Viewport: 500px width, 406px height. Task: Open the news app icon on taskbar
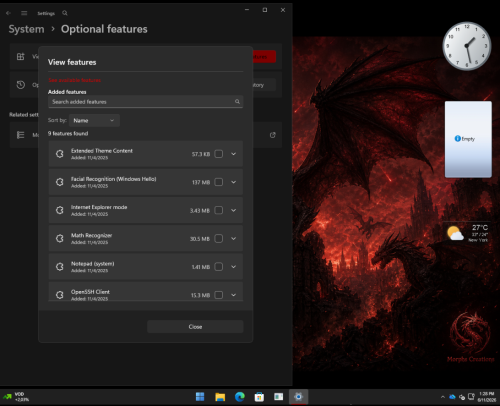pos(279,397)
